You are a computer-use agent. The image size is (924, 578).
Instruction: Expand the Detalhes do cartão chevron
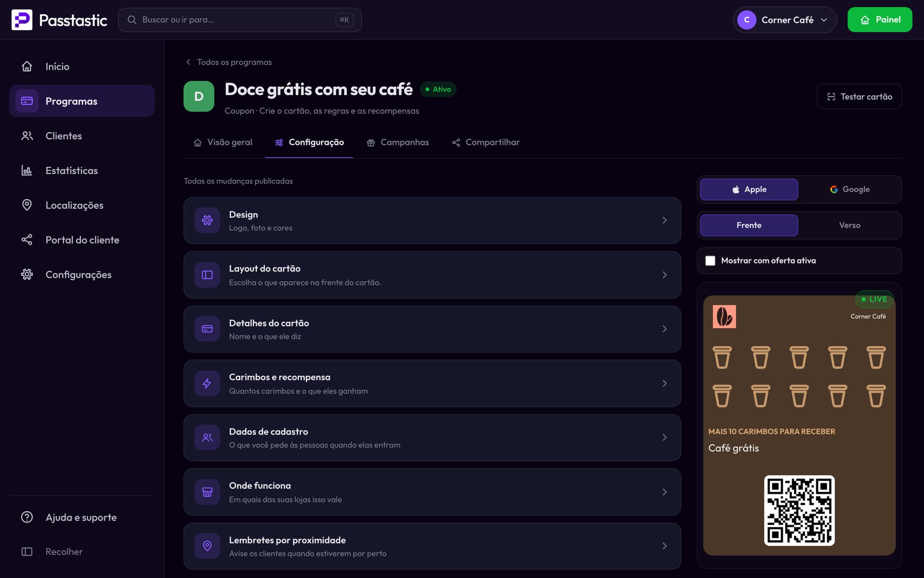point(665,329)
